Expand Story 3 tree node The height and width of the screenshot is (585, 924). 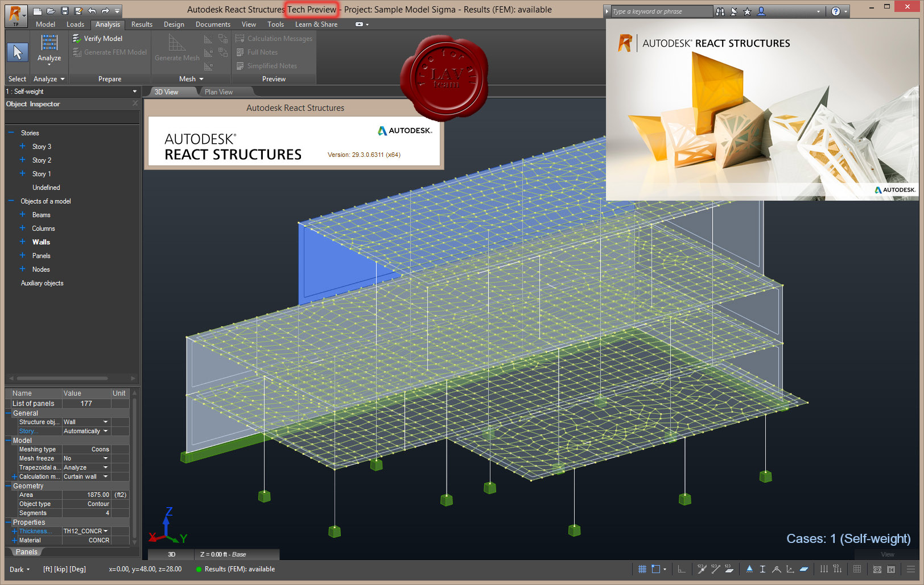(x=23, y=146)
